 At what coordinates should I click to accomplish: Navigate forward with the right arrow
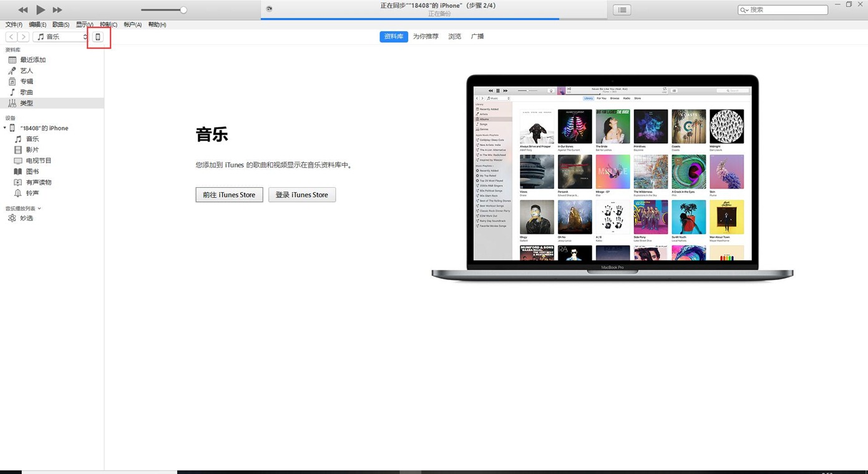pyautogui.click(x=23, y=37)
